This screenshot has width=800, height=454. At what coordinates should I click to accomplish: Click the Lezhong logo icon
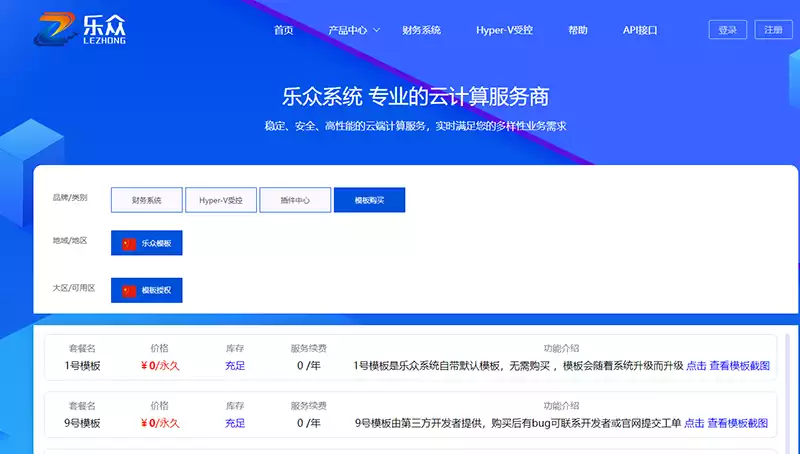(x=57, y=29)
